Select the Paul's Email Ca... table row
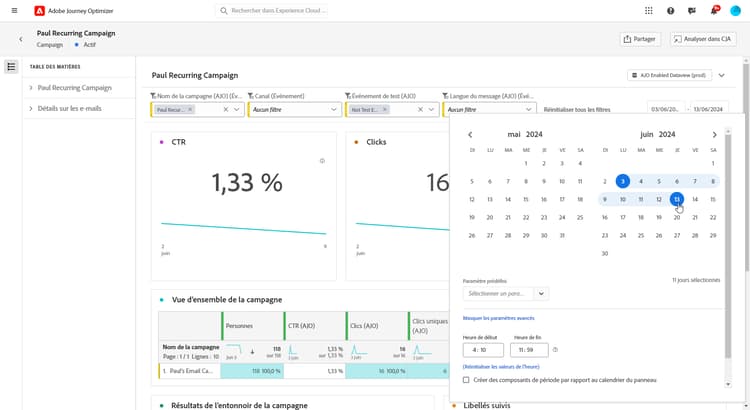The image size is (750, 410). (x=304, y=371)
